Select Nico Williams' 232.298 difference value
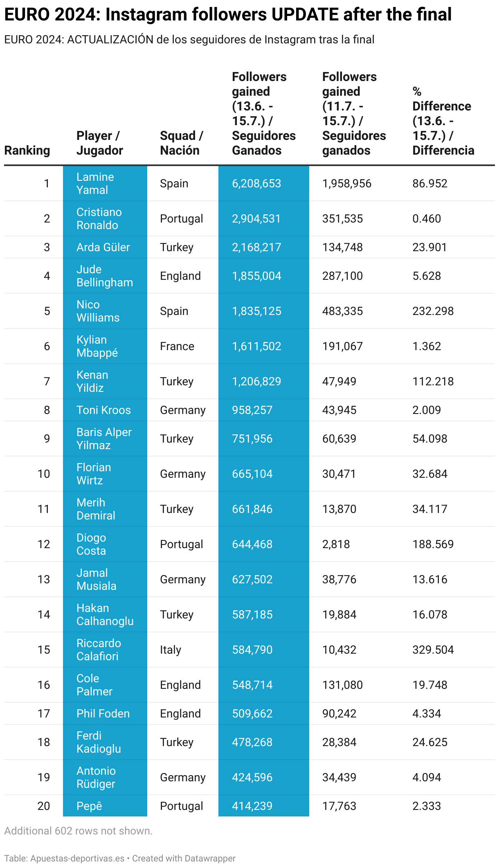499x868 pixels. pos(433,311)
